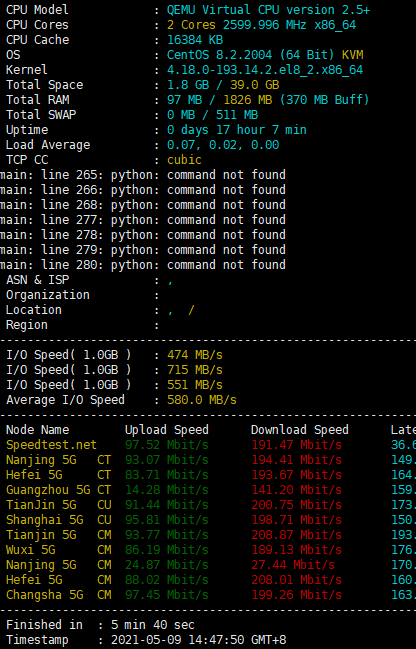Click the Finished in 5 min 40 sec text

click(x=100, y=625)
